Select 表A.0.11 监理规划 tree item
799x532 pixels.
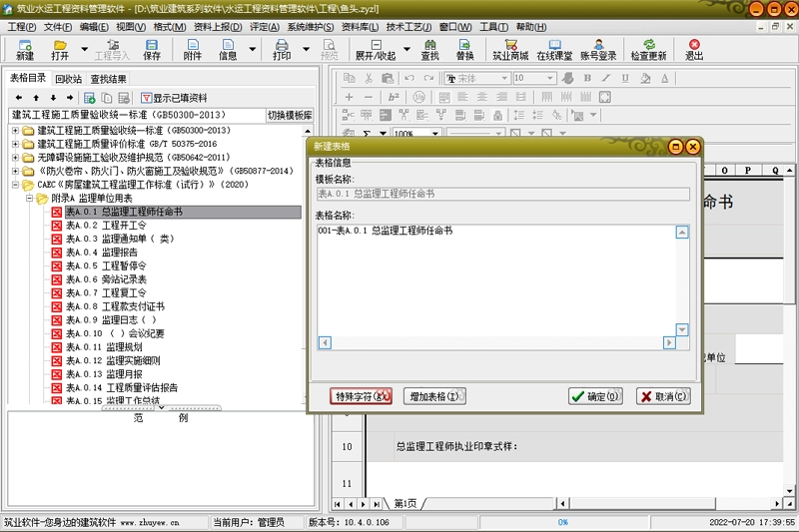click(x=104, y=347)
